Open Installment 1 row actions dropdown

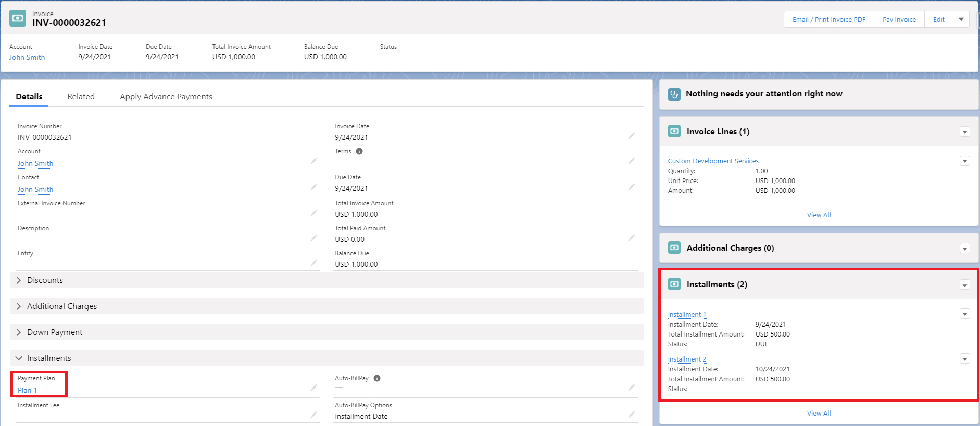point(964,314)
